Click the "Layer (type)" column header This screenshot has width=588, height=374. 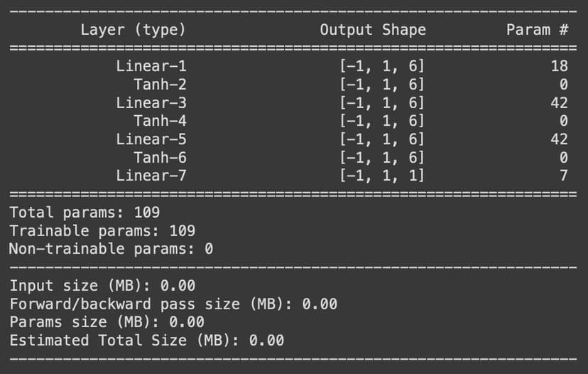[133, 30]
